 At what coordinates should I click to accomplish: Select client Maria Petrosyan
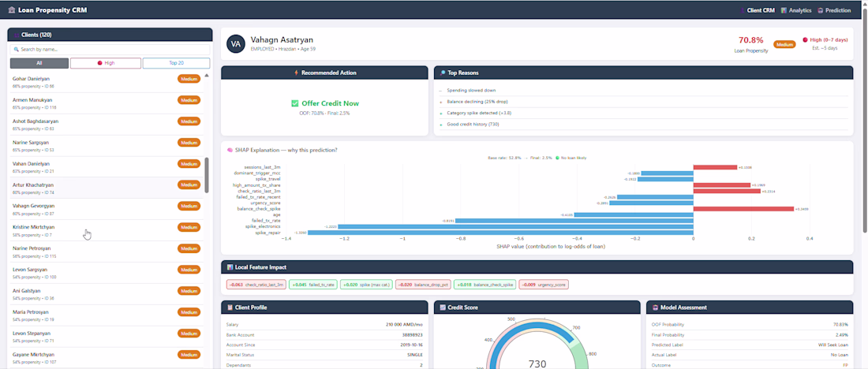[107, 315]
